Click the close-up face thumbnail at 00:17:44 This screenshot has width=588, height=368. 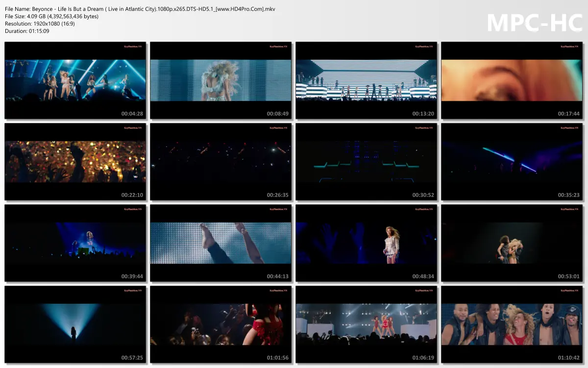coord(512,81)
